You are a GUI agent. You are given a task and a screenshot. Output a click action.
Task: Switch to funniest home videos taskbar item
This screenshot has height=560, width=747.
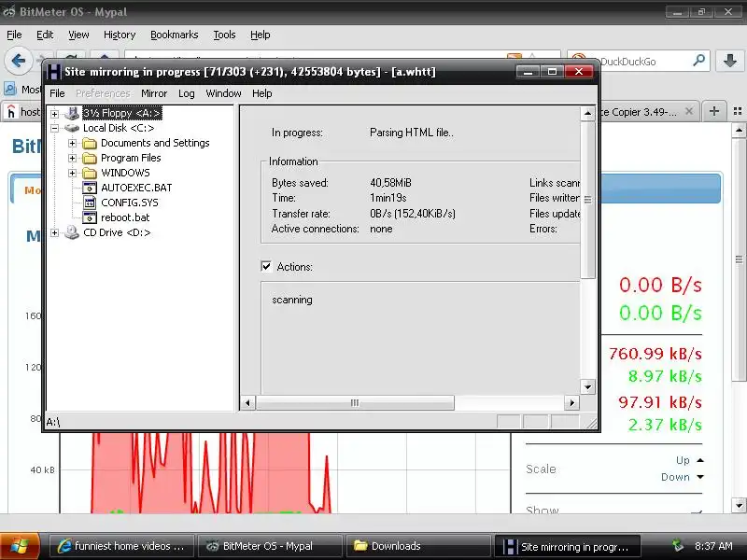[122, 546]
